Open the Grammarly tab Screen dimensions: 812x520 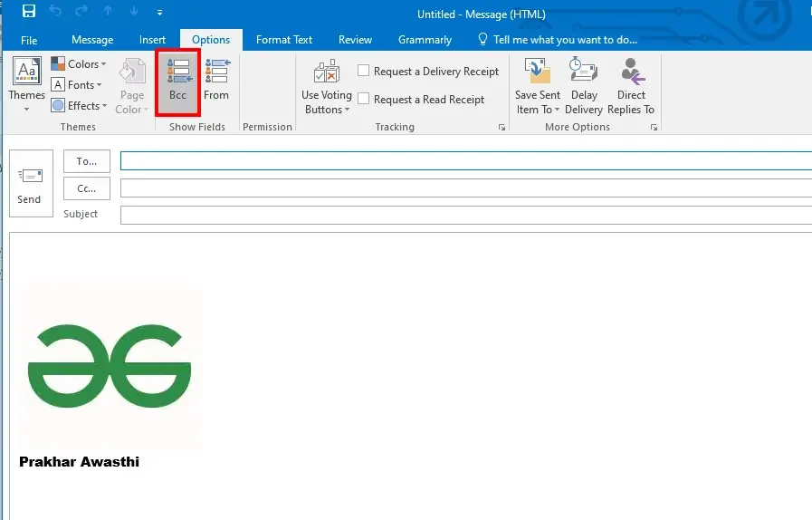[425, 40]
